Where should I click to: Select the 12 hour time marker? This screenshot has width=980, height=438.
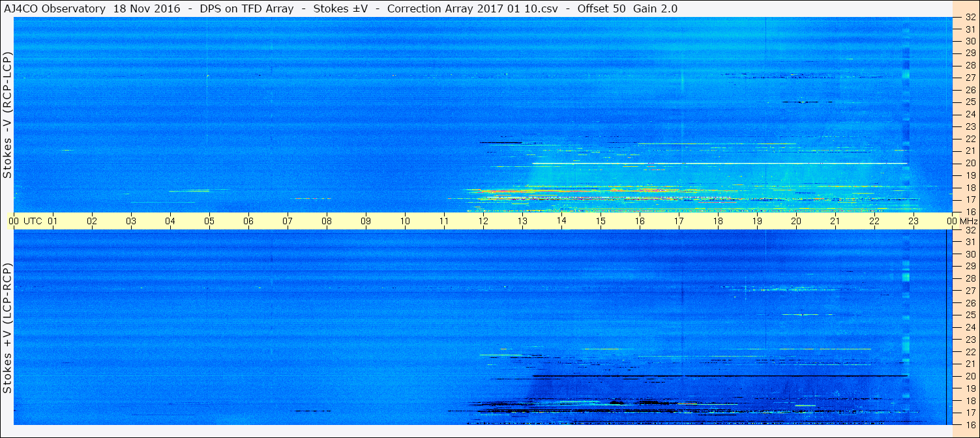[484, 221]
